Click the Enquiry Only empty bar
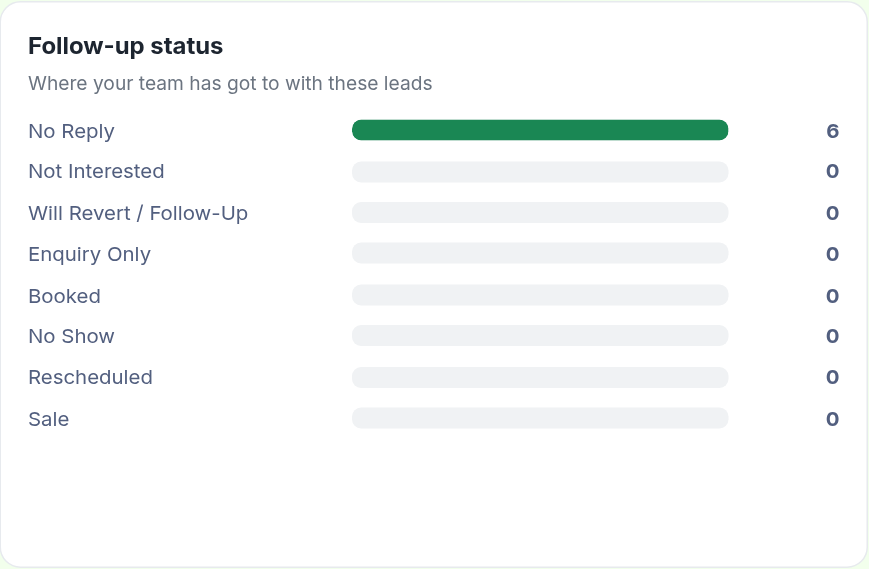Image resolution: width=869 pixels, height=569 pixels. 540,253
